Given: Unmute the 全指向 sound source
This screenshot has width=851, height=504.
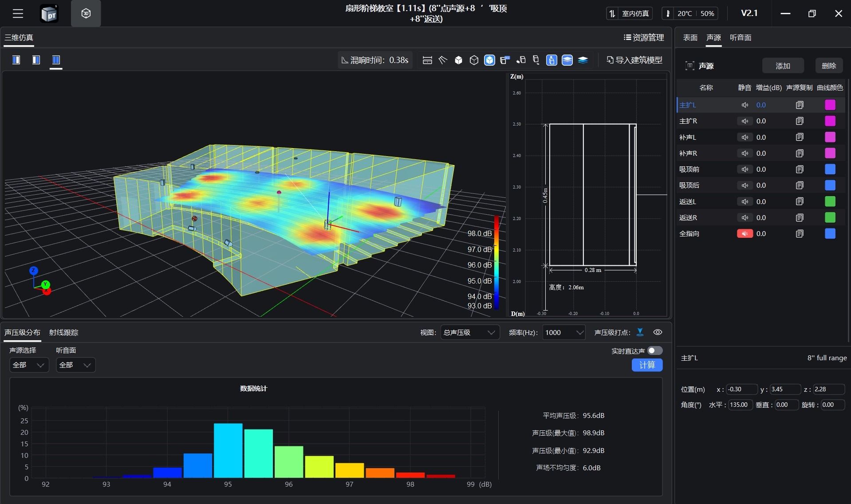Looking at the screenshot, I should [x=745, y=234].
